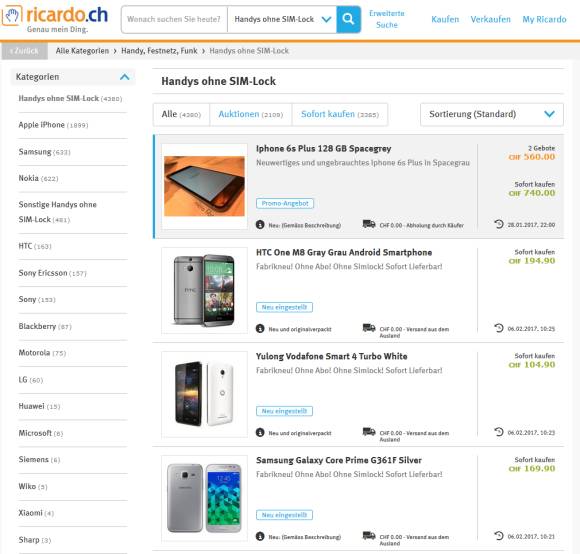Open the Sortierung (Standard) dropdown
Image resolution: width=580 pixels, height=554 pixels.
pyautogui.click(x=492, y=114)
